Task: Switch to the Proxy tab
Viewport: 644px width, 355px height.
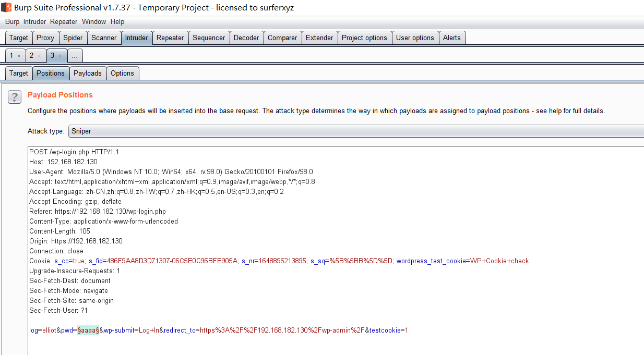Action: 45,38
